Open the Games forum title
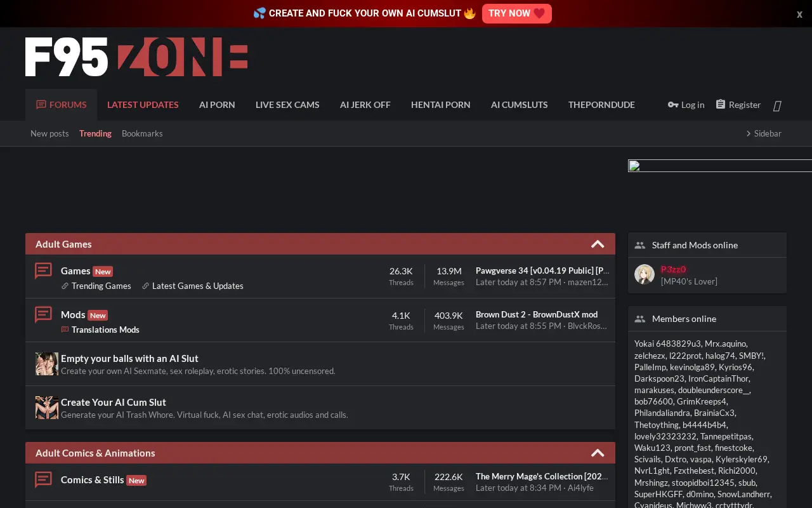The height and width of the screenshot is (508, 812). point(75,271)
